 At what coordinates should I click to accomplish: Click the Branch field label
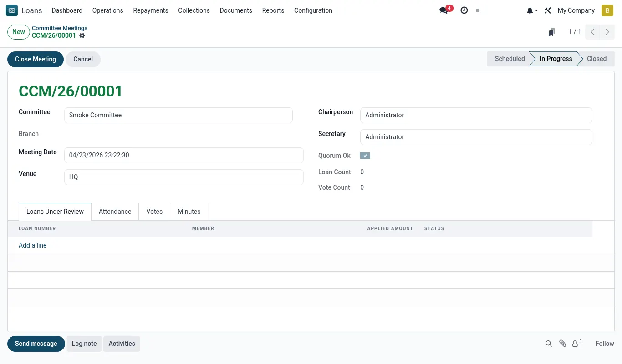click(x=29, y=134)
